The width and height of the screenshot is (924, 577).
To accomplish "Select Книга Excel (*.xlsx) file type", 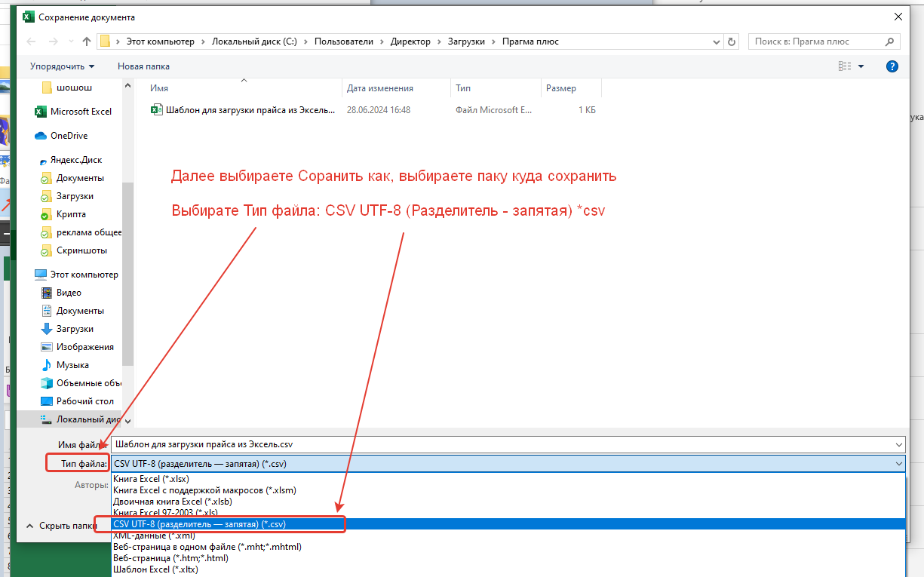I will (151, 479).
